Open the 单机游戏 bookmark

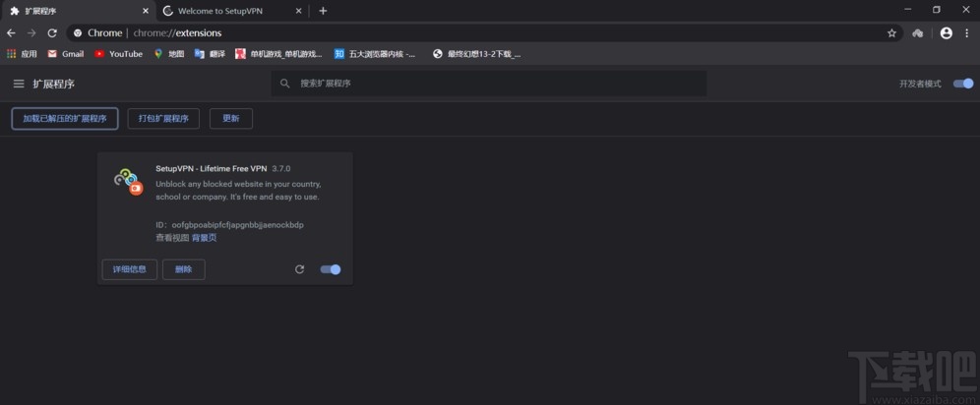pyautogui.click(x=278, y=54)
